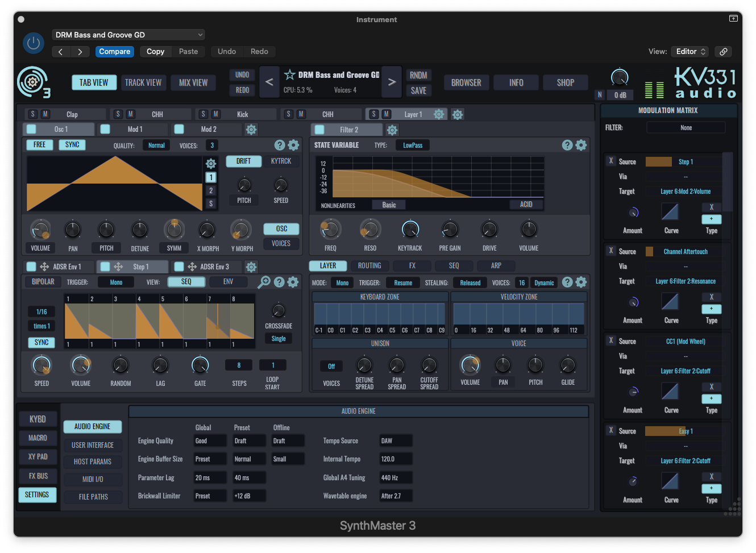Open the ROUTING tab
Screen dimensions: 756x553
370,265
